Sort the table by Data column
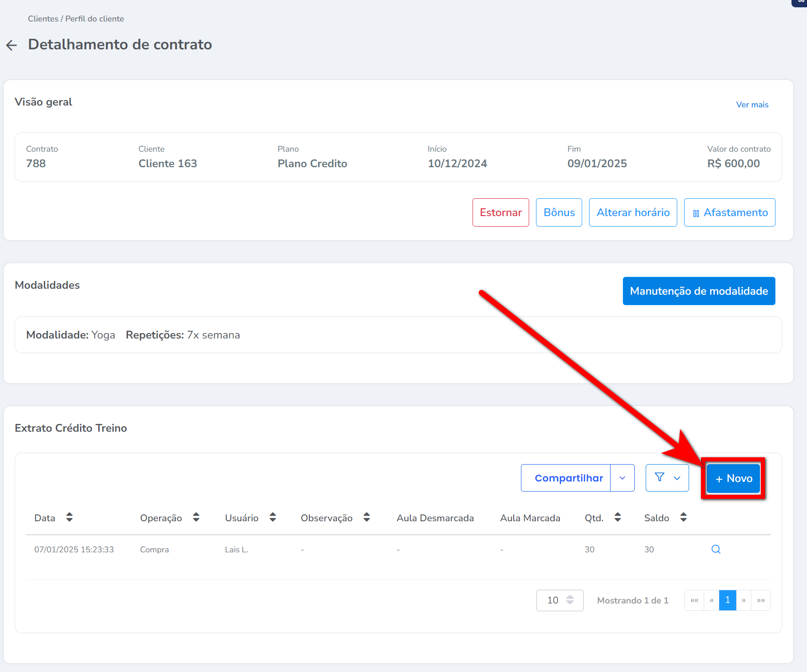The height and width of the screenshot is (672, 807). 69,518
